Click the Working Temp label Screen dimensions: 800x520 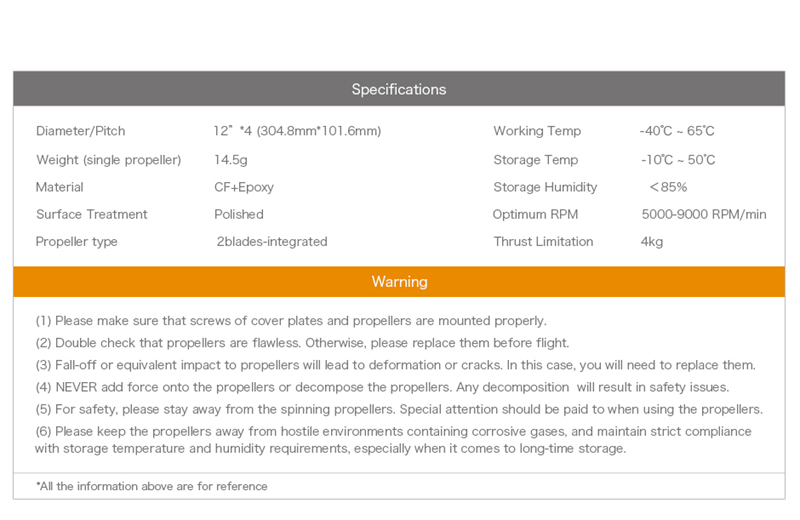(537, 131)
